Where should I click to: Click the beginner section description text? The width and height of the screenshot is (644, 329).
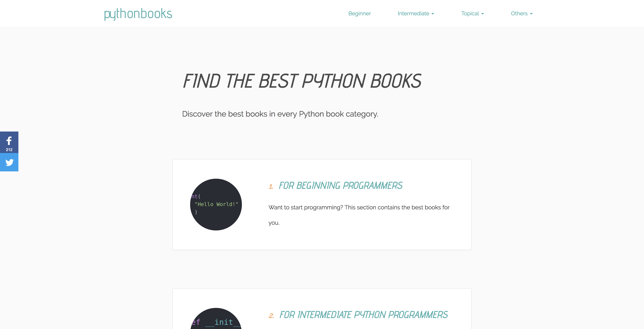[359, 207]
